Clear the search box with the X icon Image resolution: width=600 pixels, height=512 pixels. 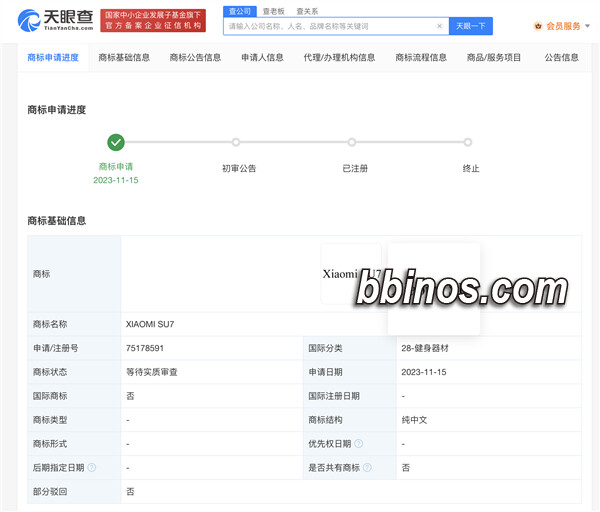coord(439,26)
